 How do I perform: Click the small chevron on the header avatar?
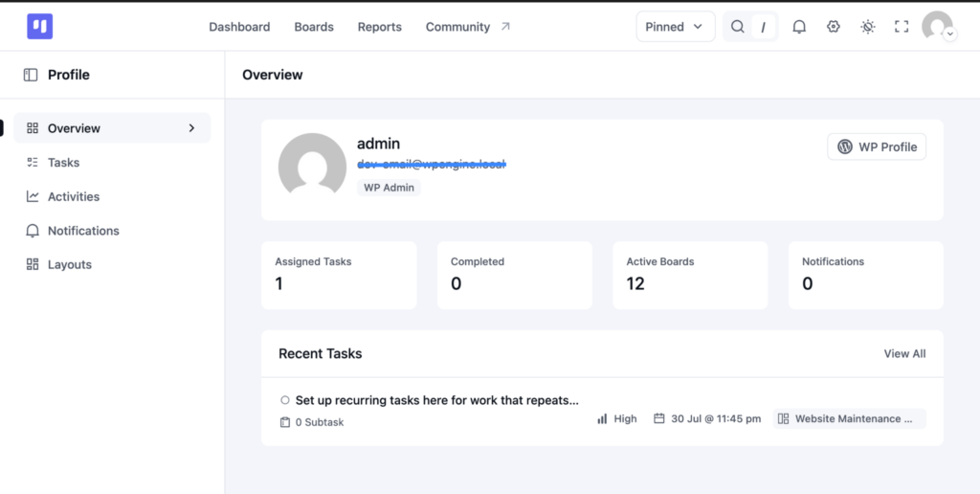coord(950,34)
